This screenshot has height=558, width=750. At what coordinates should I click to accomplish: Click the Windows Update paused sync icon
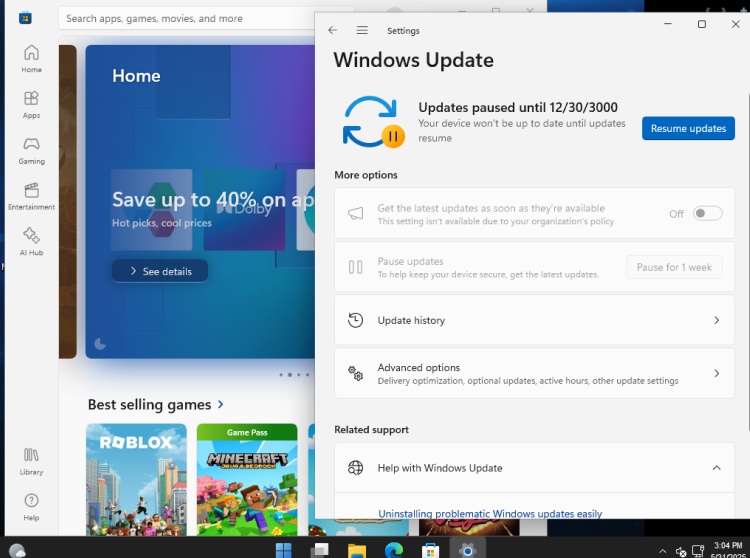click(x=374, y=121)
